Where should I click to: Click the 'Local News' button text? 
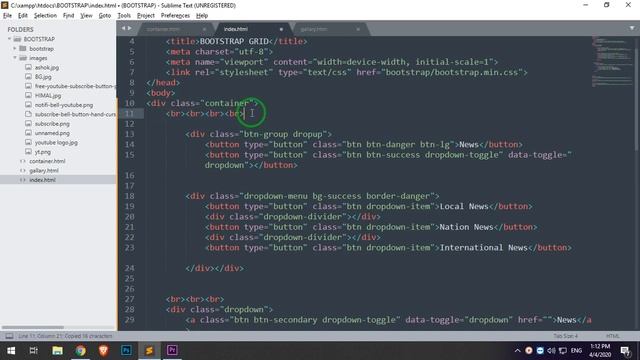point(464,206)
